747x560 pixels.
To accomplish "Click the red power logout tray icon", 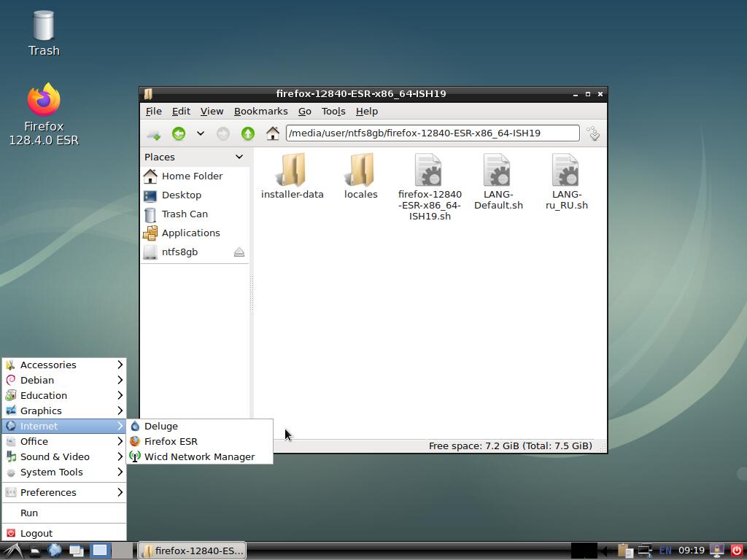I will coord(737,551).
